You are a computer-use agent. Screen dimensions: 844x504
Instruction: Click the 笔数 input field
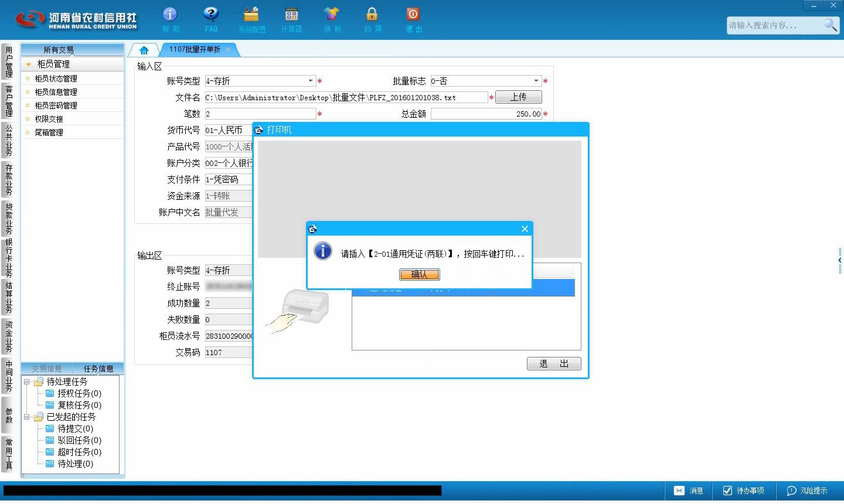[x=260, y=114]
